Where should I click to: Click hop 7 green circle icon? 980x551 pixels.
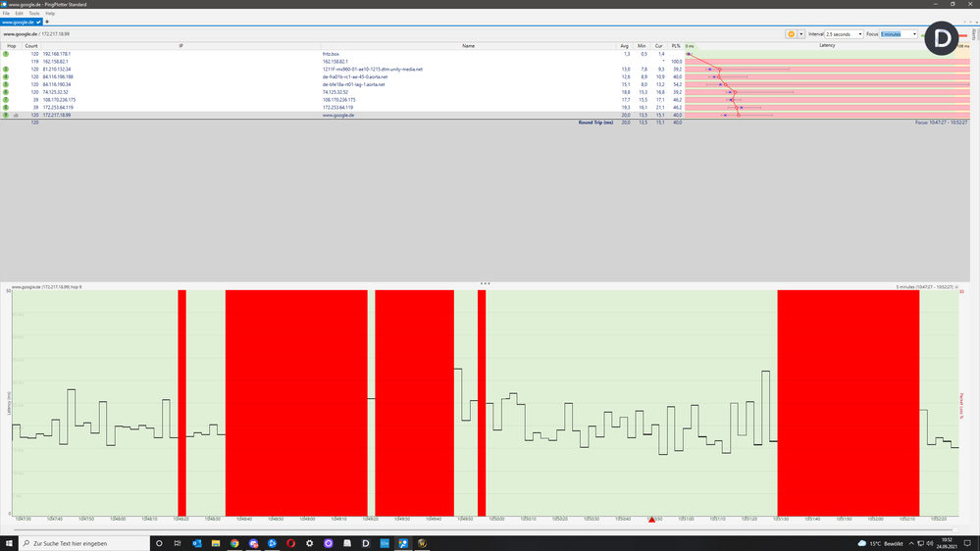coord(6,100)
